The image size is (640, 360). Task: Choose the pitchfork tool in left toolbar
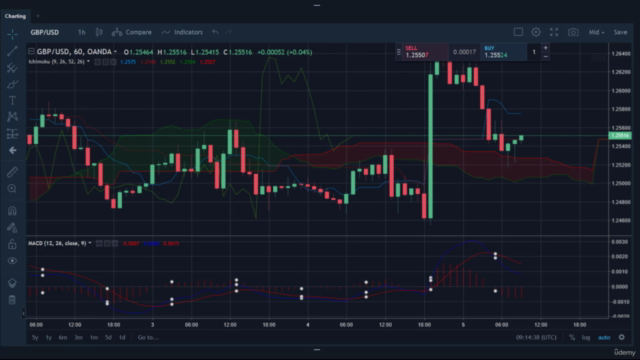12,68
